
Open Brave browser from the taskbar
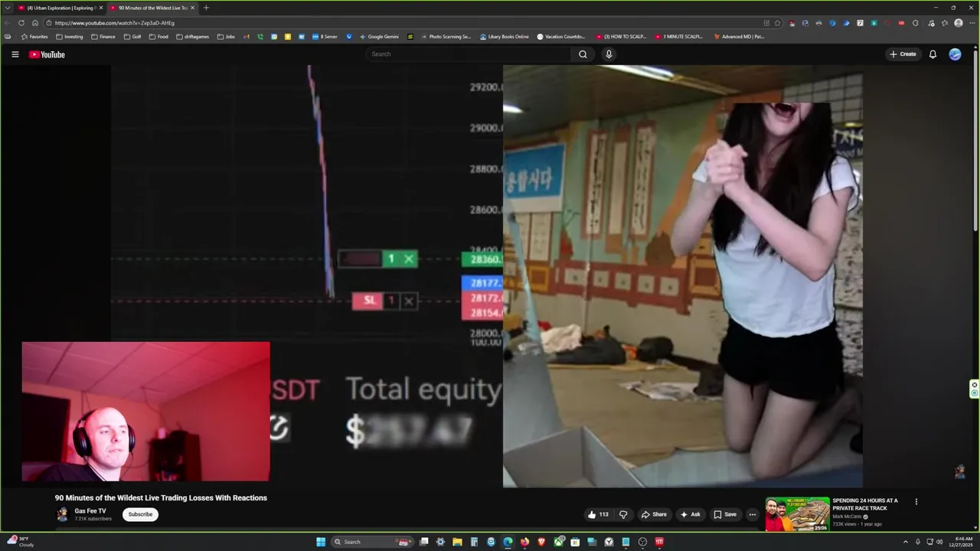coord(541,542)
